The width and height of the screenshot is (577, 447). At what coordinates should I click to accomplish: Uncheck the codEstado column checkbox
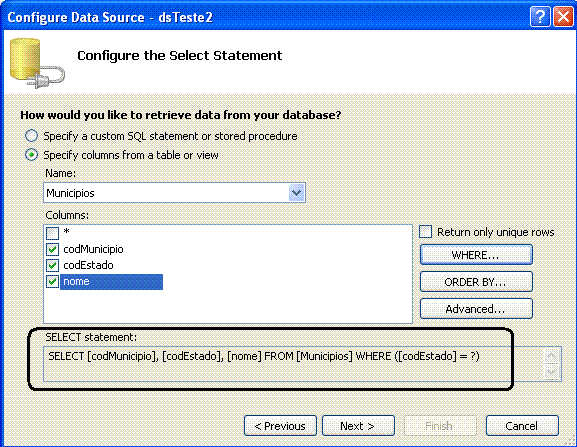pyautogui.click(x=53, y=265)
